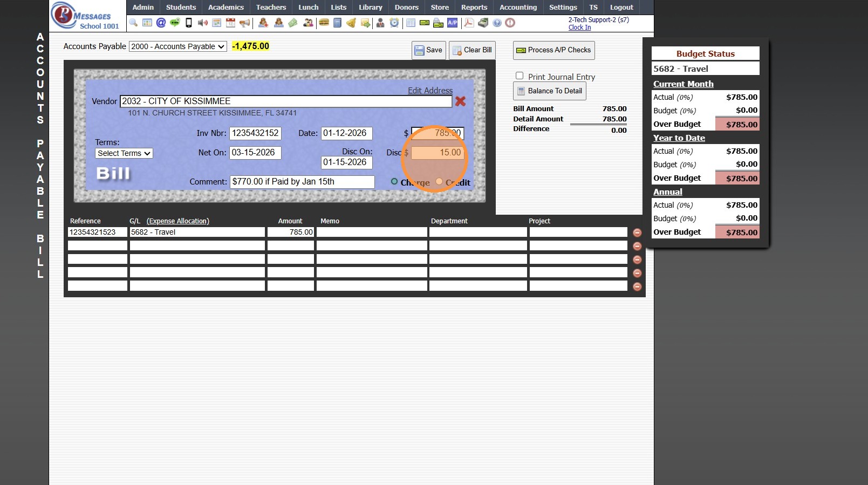This screenshot has width=868, height=485.
Task: Click the golden bell icon
Action: 351,23
